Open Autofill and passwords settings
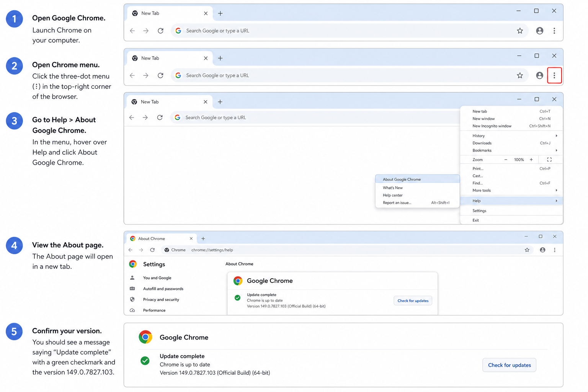588x392 pixels. point(163,289)
